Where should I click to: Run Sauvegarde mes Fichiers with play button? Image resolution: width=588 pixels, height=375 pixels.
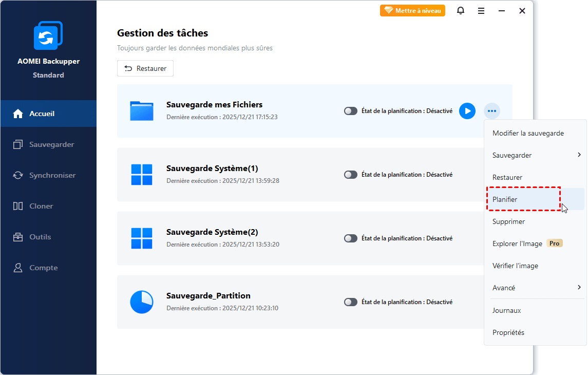tap(467, 111)
